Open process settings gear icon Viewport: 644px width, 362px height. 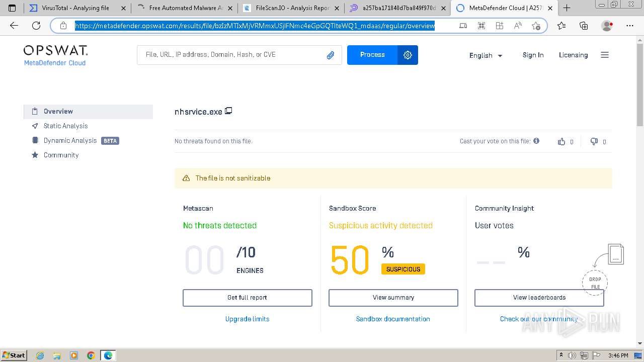click(x=408, y=55)
